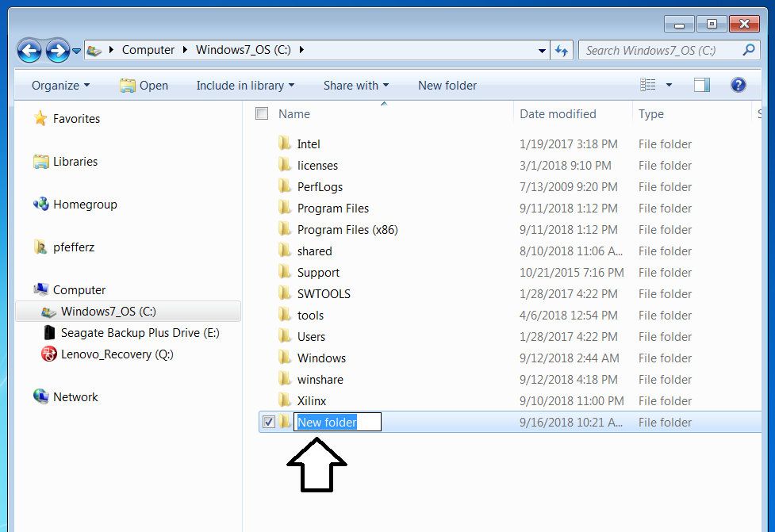Select the licenses folder icon
775x532 pixels.
(x=285, y=165)
